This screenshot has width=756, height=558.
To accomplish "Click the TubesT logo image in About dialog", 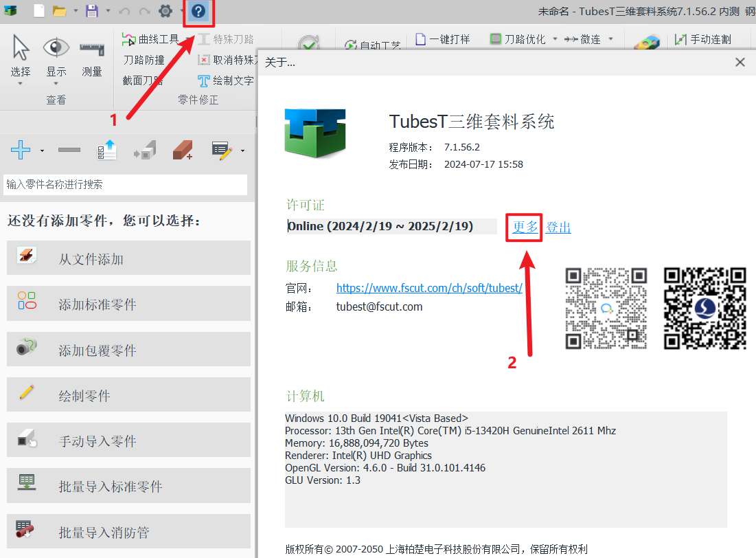I will coord(315,133).
